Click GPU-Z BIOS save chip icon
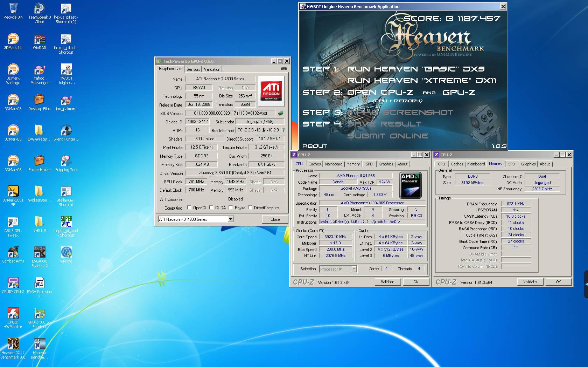Image resolution: width=588 pixels, height=368 pixels. (x=280, y=113)
